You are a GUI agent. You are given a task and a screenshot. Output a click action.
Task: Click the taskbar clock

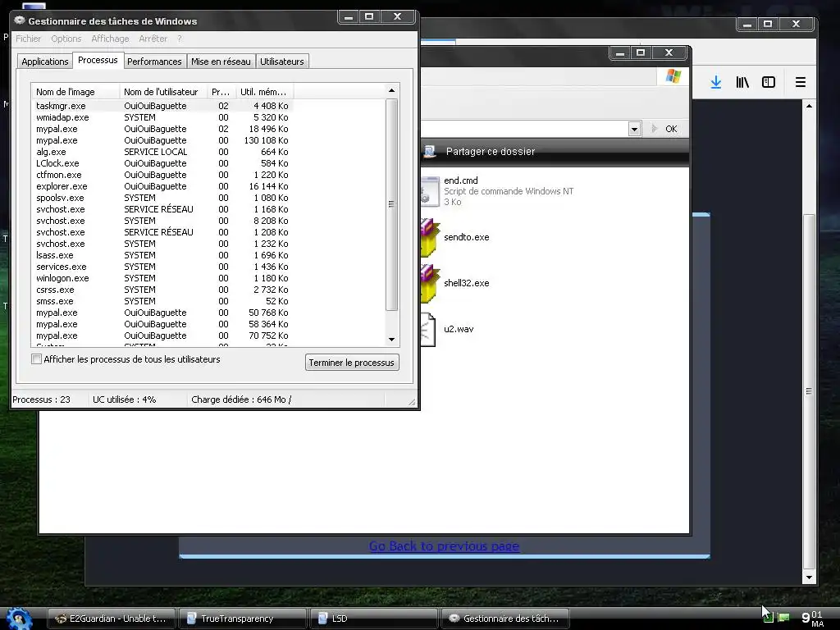(812, 619)
